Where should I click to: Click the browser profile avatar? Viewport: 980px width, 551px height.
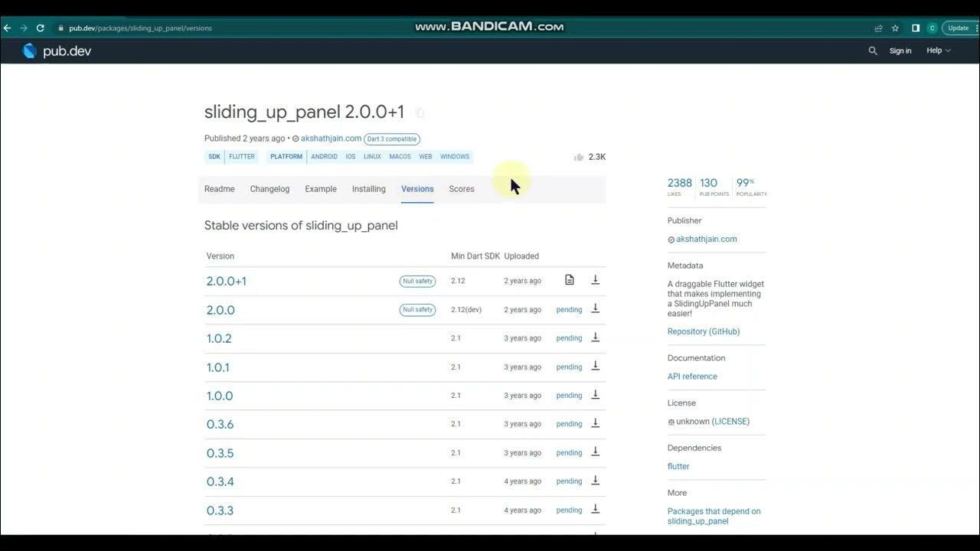(x=932, y=28)
